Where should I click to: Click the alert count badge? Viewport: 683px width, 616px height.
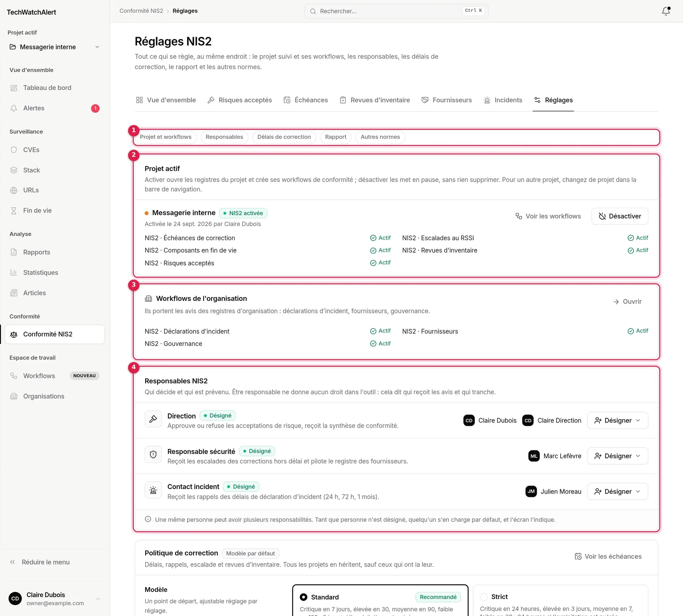click(x=95, y=108)
